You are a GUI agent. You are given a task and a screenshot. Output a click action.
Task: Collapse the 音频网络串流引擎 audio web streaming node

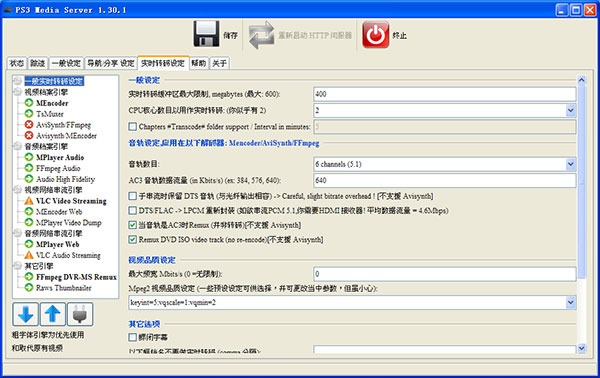pyautogui.click(x=18, y=233)
